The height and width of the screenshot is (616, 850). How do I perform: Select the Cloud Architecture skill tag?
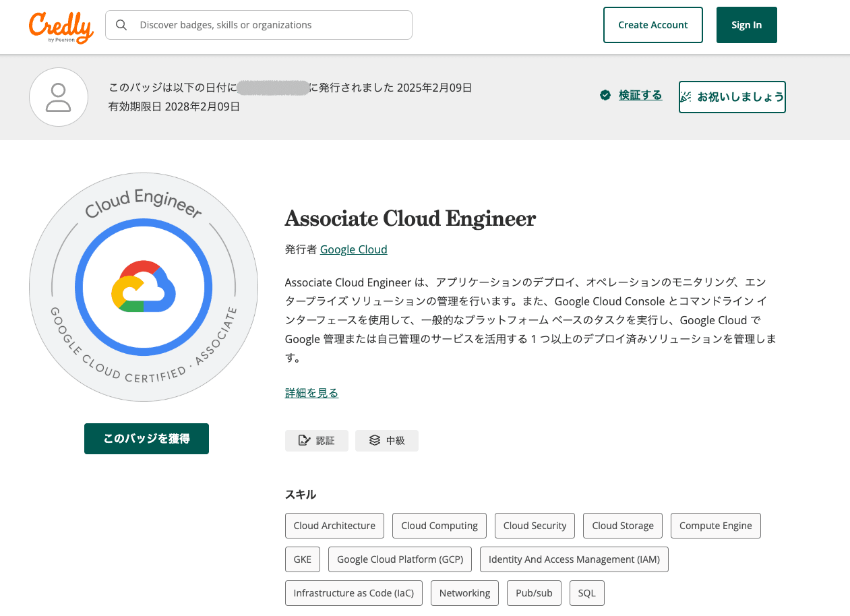tap(334, 526)
